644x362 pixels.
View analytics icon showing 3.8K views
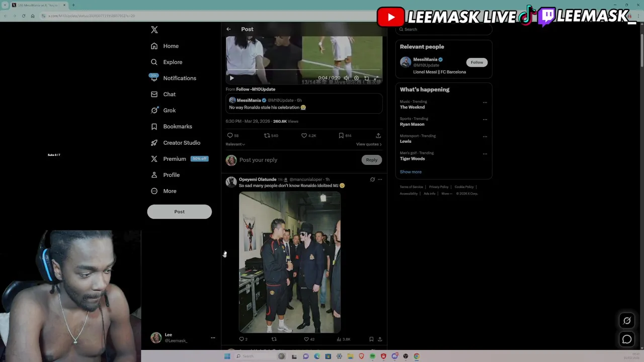pyautogui.click(x=344, y=339)
